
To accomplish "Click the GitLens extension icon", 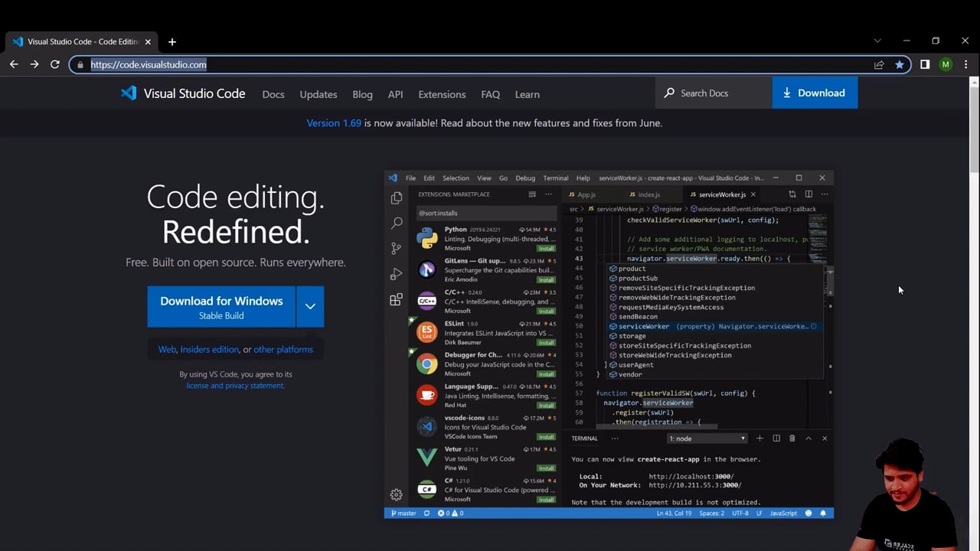I will coord(427,269).
